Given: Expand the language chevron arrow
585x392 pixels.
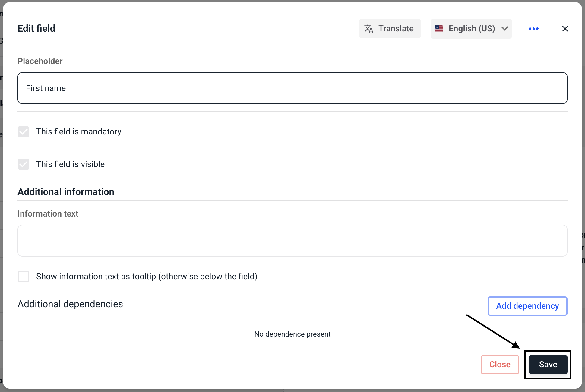Looking at the screenshot, I should point(505,29).
